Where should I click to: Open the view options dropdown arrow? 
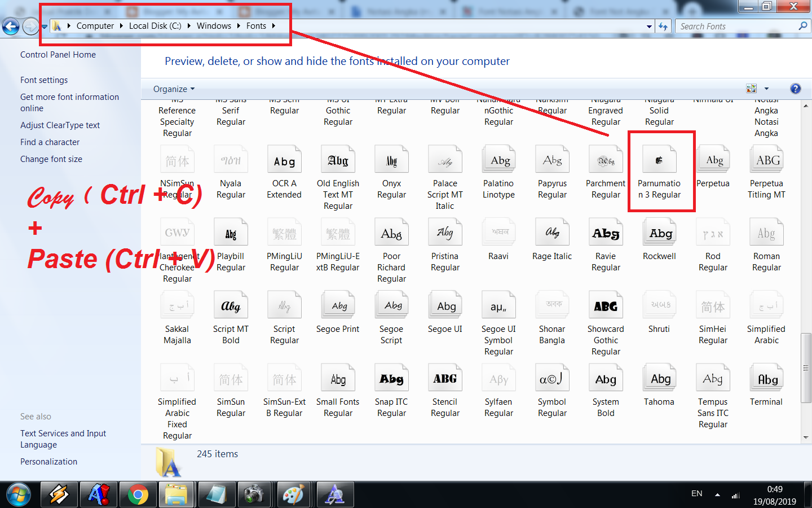click(766, 89)
